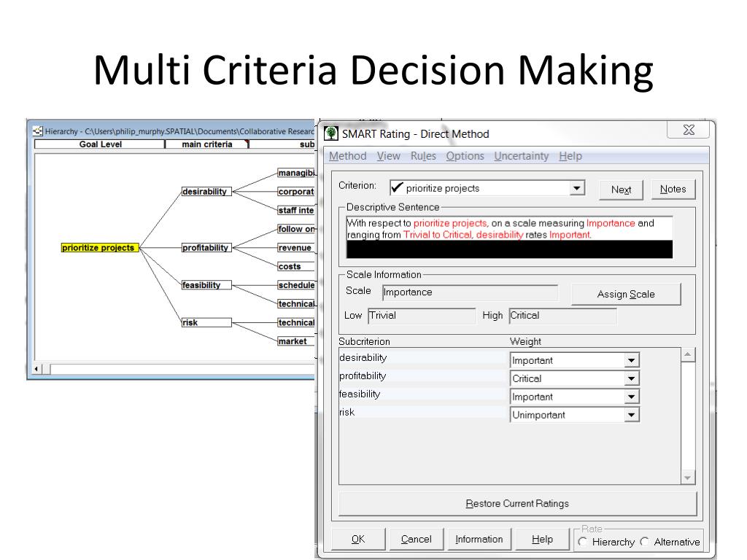Open the Help menu
This screenshot has width=747, height=560.
[570, 156]
